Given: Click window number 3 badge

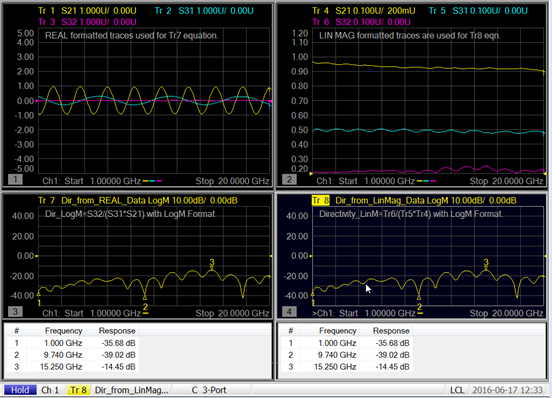Looking at the screenshot, I should coord(15,311).
